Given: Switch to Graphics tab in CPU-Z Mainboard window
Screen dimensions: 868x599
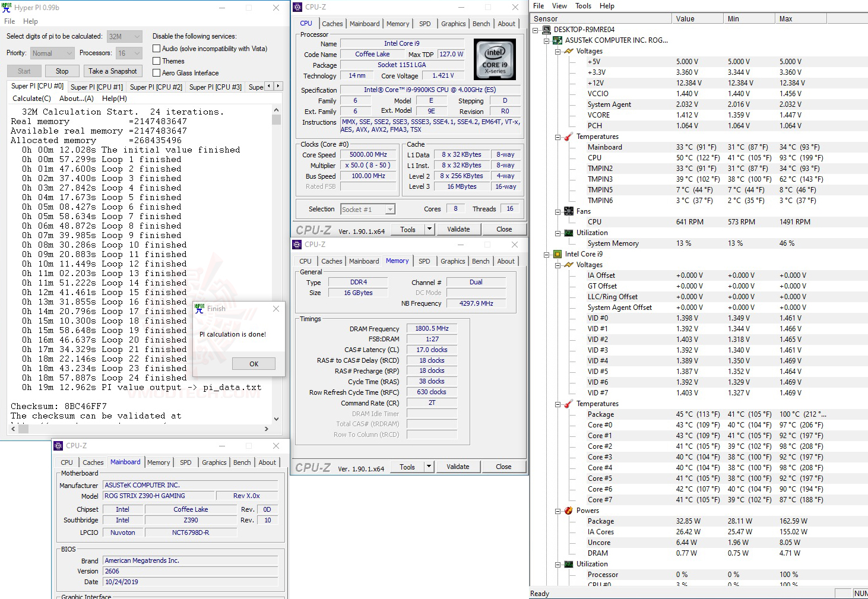Looking at the screenshot, I should [x=214, y=462].
